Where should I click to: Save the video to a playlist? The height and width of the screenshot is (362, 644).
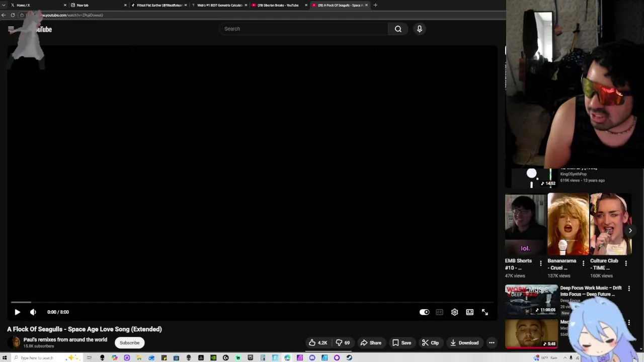[x=401, y=343]
